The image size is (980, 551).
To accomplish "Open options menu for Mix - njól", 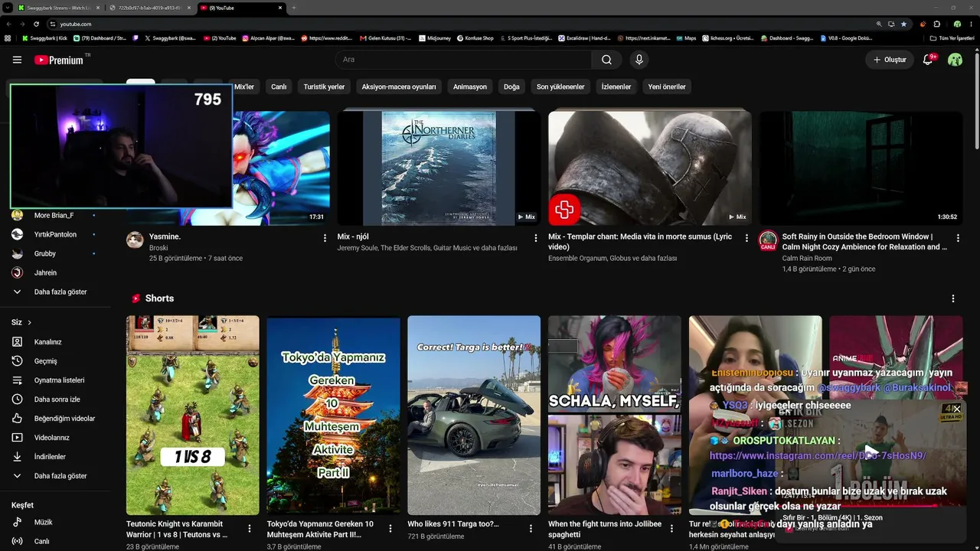I will (x=536, y=238).
